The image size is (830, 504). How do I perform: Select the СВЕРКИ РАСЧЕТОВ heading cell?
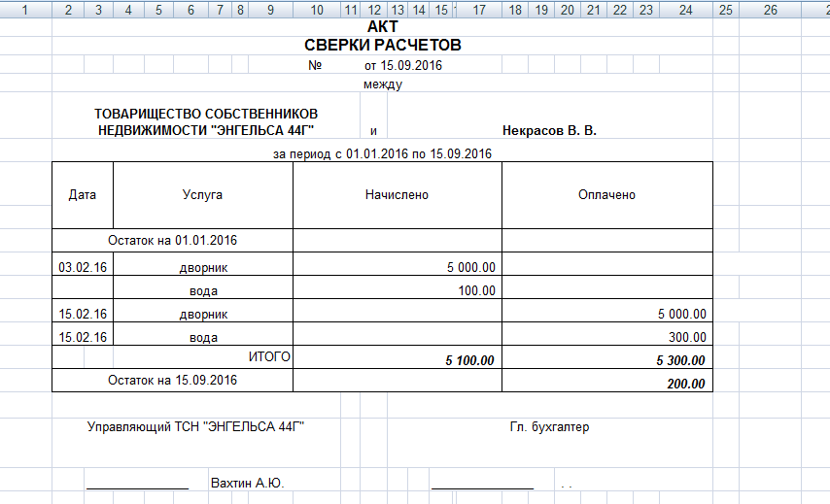[x=382, y=46]
